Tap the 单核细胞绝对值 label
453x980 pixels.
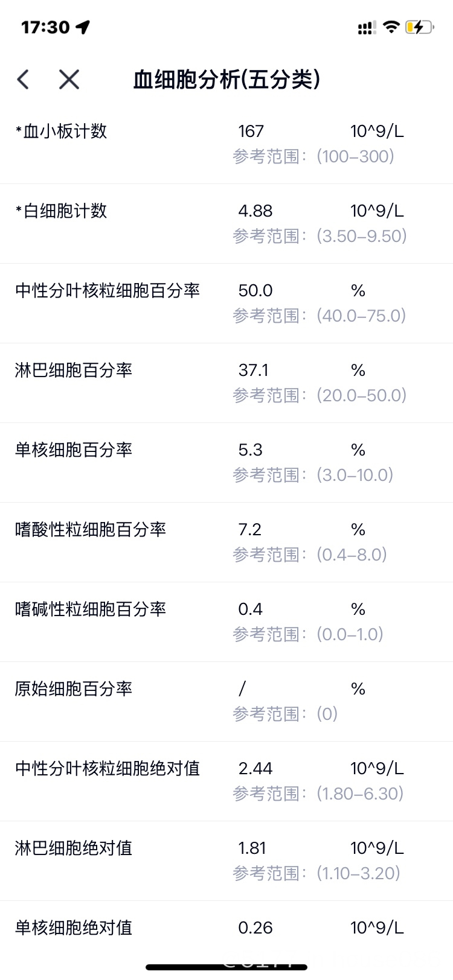74,927
